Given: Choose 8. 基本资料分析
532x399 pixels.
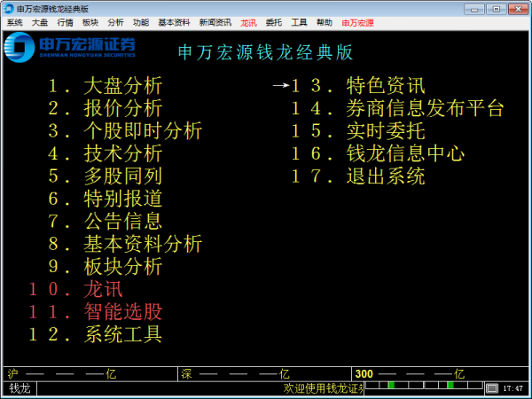Looking at the screenshot, I should click(x=125, y=244).
